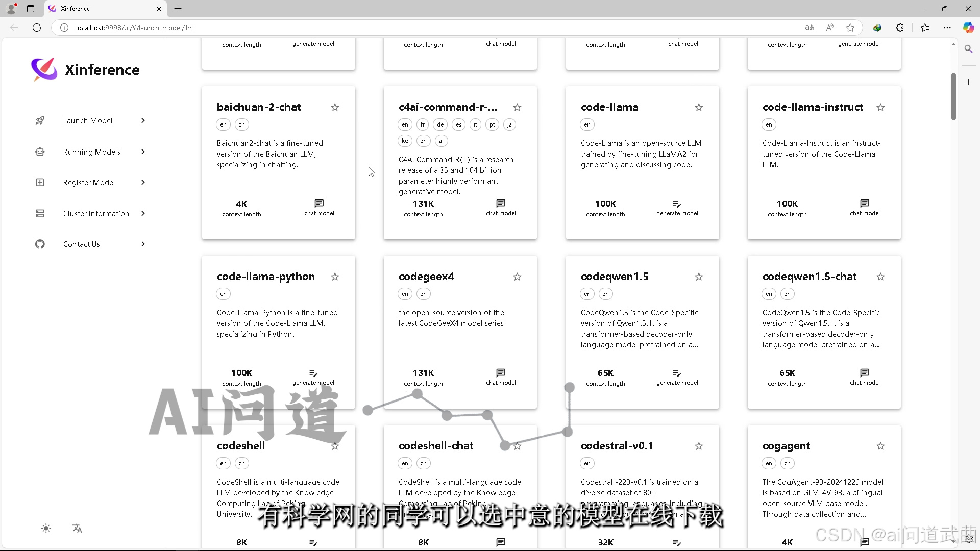Click the Running Models robot icon

40,152
